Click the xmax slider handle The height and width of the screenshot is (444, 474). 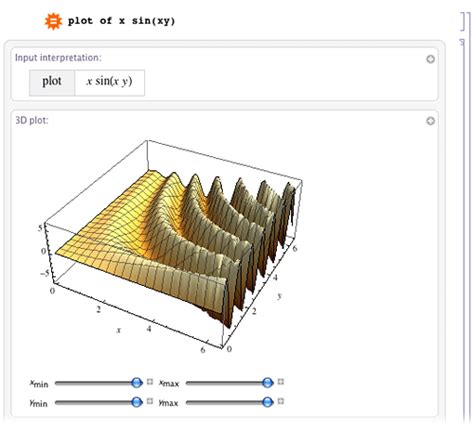(x=267, y=382)
